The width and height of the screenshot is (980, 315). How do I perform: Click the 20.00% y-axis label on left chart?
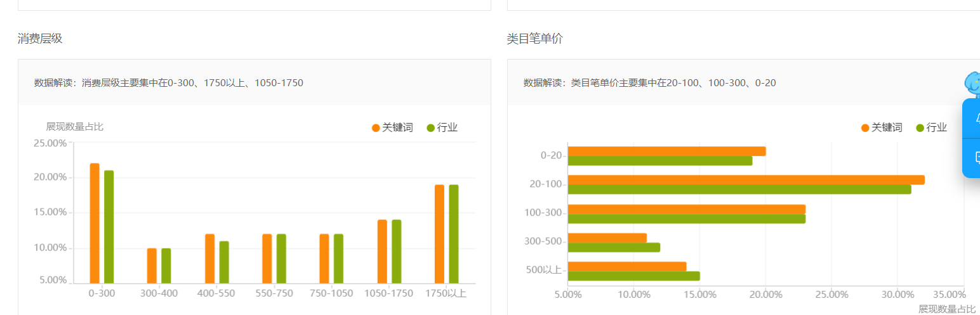[x=50, y=177]
